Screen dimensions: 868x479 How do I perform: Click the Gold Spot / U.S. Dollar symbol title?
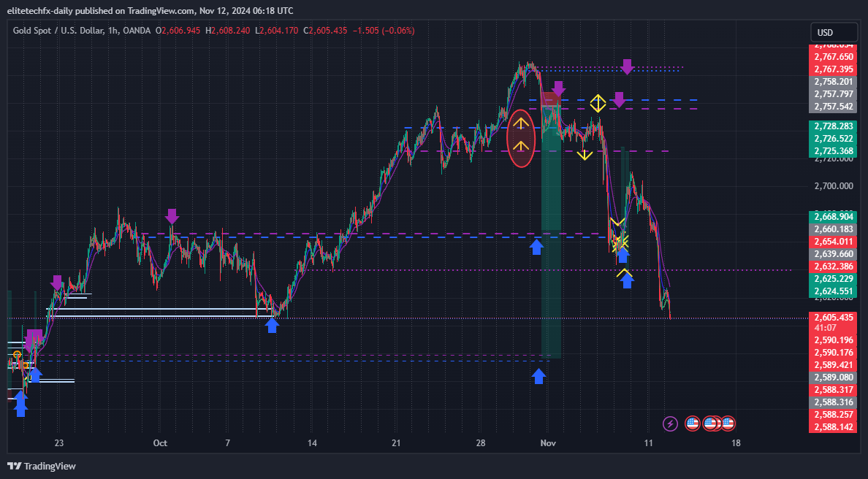coord(58,31)
